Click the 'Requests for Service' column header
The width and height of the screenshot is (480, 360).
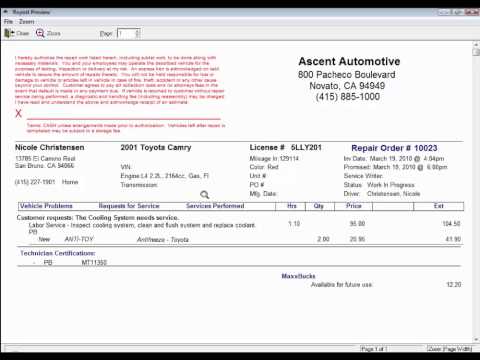click(x=129, y=206)
